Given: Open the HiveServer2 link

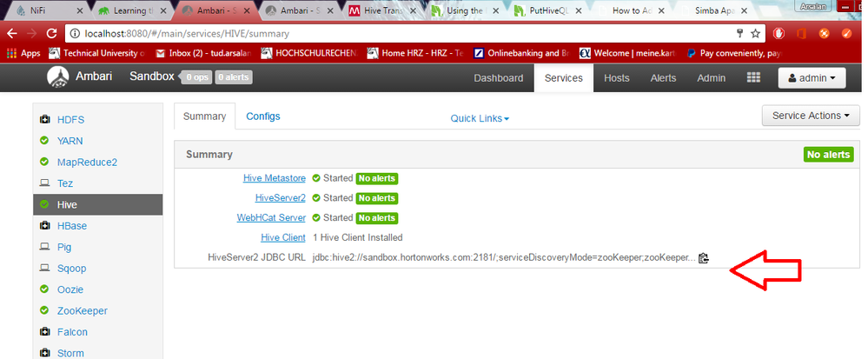Looking at the screenshot, I should pyautogui.click(x=280, y=198).
